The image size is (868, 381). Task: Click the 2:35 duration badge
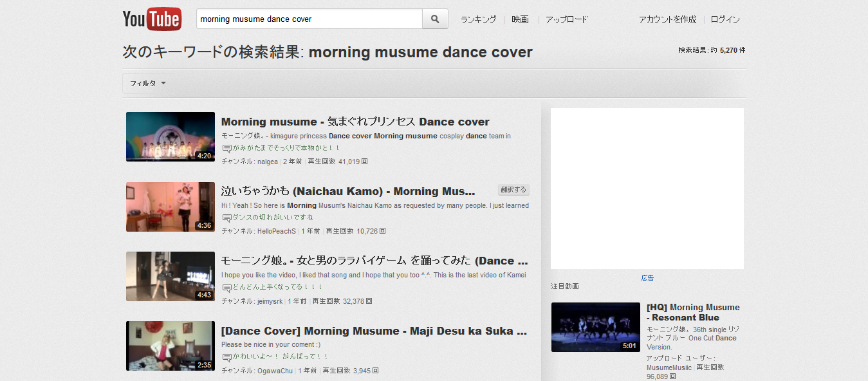point(205,365)
